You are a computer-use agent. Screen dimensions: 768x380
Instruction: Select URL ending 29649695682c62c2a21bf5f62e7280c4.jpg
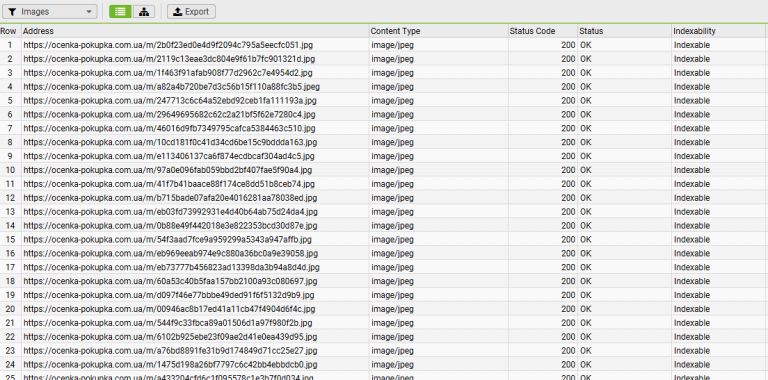pyautogui.click(x=169, y=115)
